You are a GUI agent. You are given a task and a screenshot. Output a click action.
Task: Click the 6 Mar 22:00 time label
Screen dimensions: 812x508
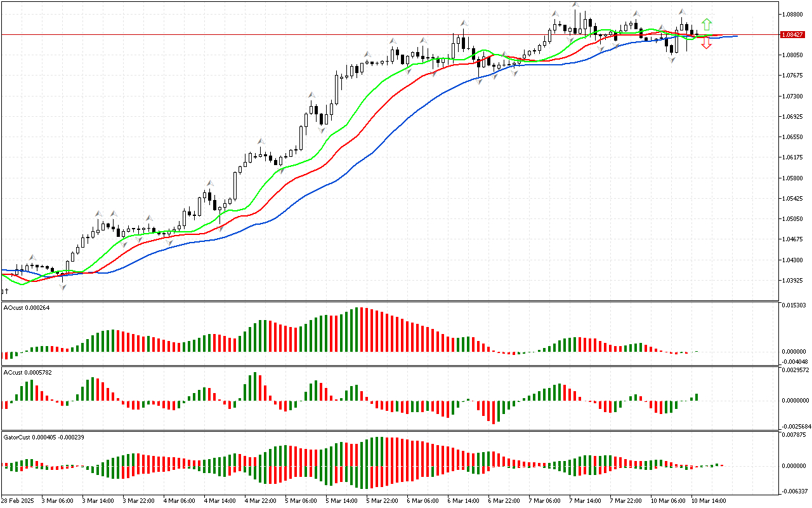point(504,501)
